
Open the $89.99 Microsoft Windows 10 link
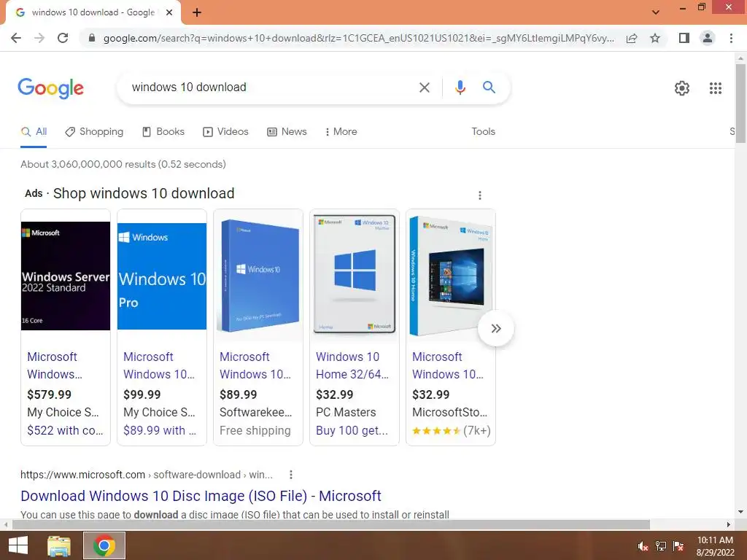[255, 366]
